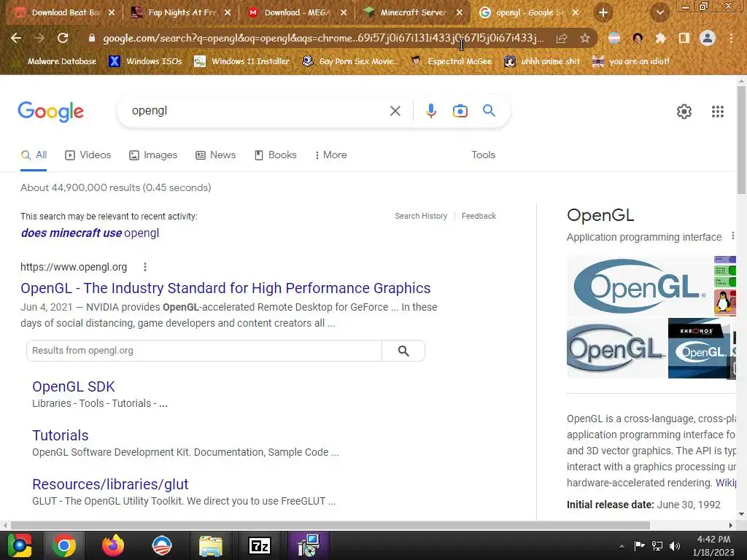Image resolution: width=747 pixels, height=560 pixels.
Task: Click the 'does minecraft use opengl' suggestion
Action: pyautogui.click(x=90, y=233)
